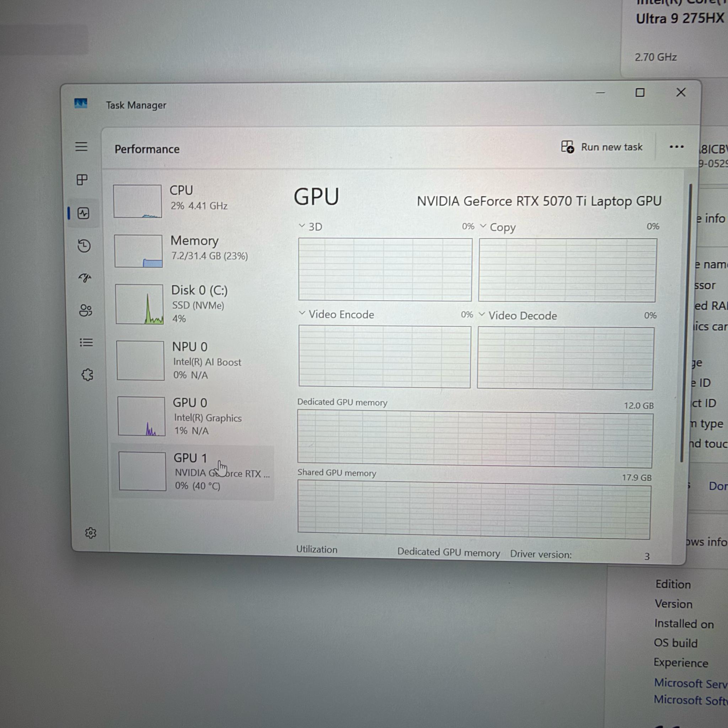This screenshot has height=728, width=728.
Task: Open the Startup apps page icon
Action: (85, 278)
